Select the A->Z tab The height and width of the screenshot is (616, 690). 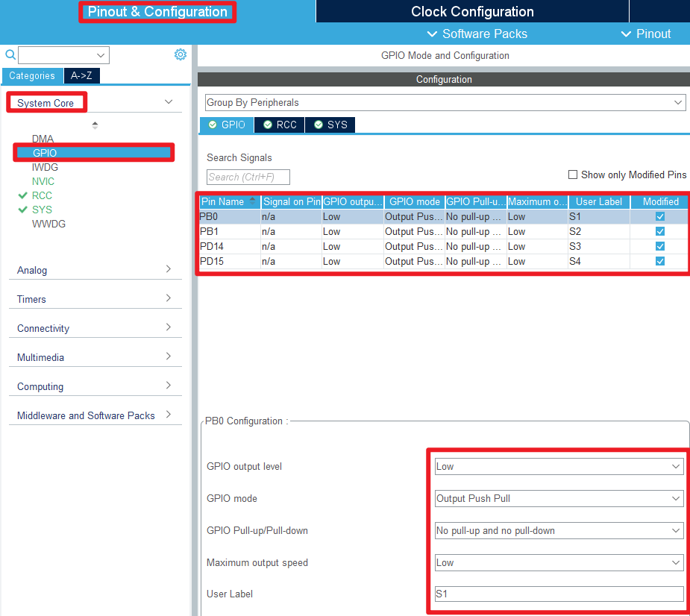pyautogui.click(x=82, y=75)
